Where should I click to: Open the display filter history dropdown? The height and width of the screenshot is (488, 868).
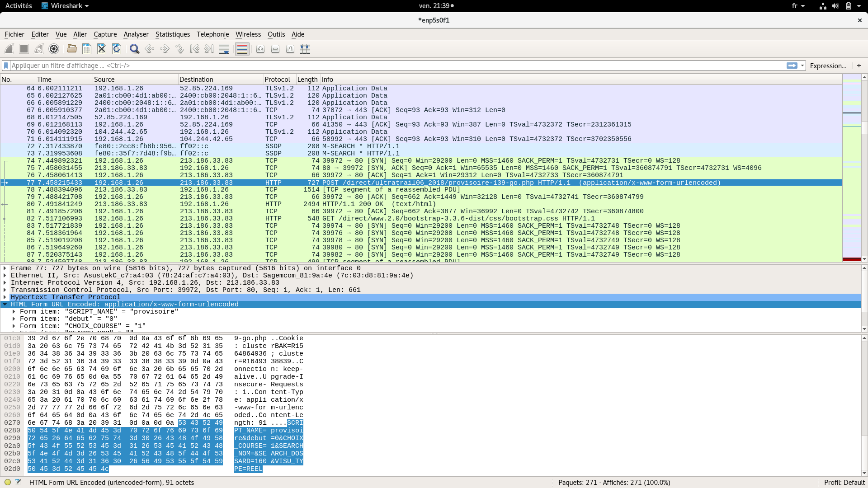[x=802, y=66]
